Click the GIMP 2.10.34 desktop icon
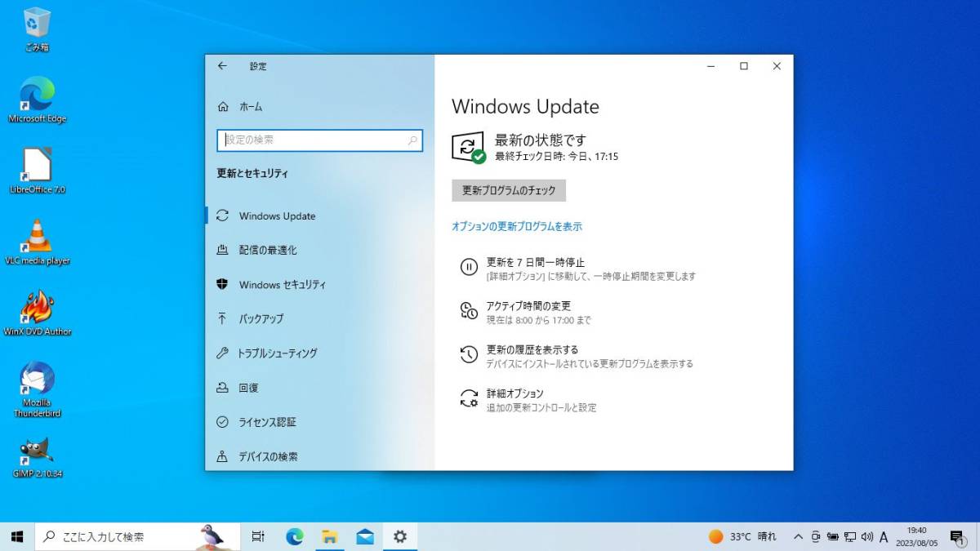 pos(37,456)
